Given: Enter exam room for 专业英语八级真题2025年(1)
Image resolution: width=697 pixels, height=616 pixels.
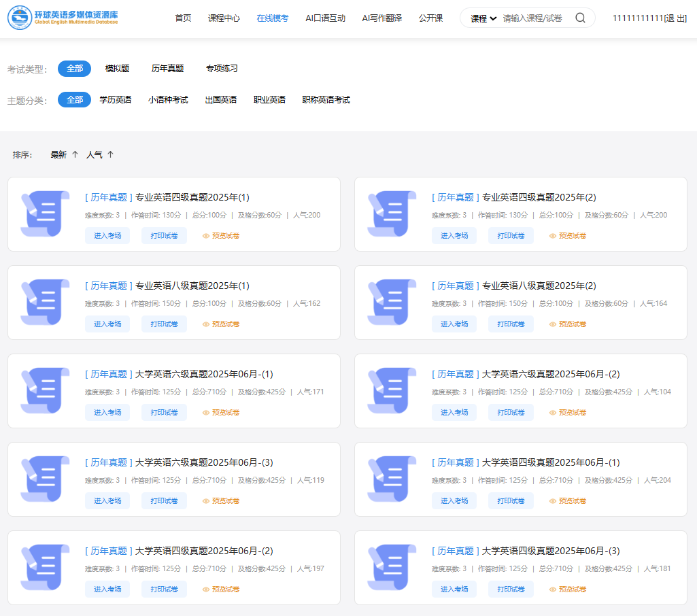Looking at the screenshot, I should point(107,324).
